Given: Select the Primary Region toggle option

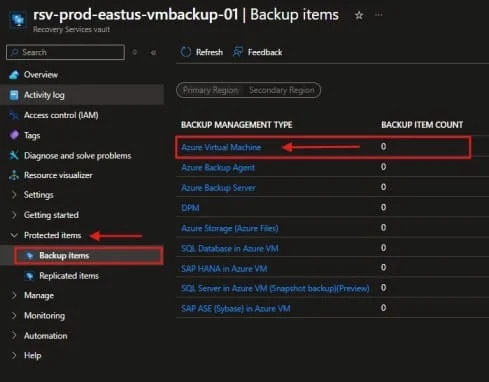Looking at the screenshot, I should (210, 90).
